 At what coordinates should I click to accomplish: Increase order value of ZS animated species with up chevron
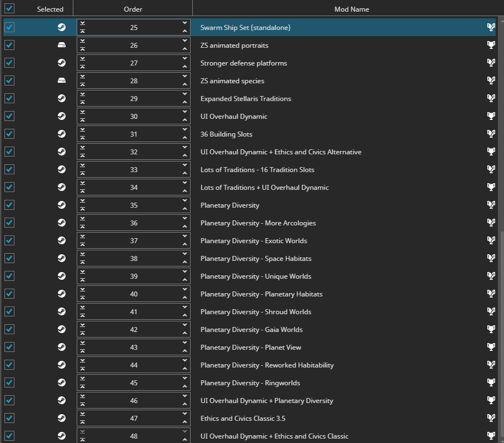click(184, 84)
